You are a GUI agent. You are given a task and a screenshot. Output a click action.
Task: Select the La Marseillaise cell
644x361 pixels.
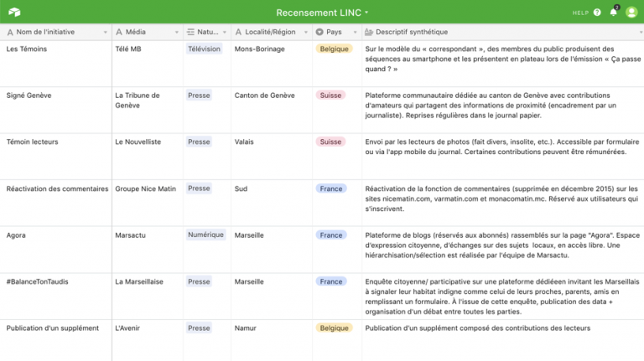[x=148, y=297]
